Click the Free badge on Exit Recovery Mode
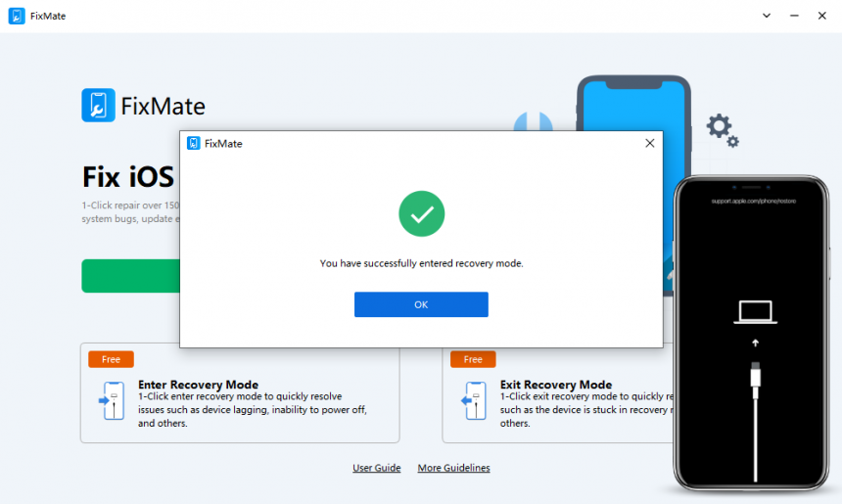Screen dimensions: 842x504 coord(473,359)
